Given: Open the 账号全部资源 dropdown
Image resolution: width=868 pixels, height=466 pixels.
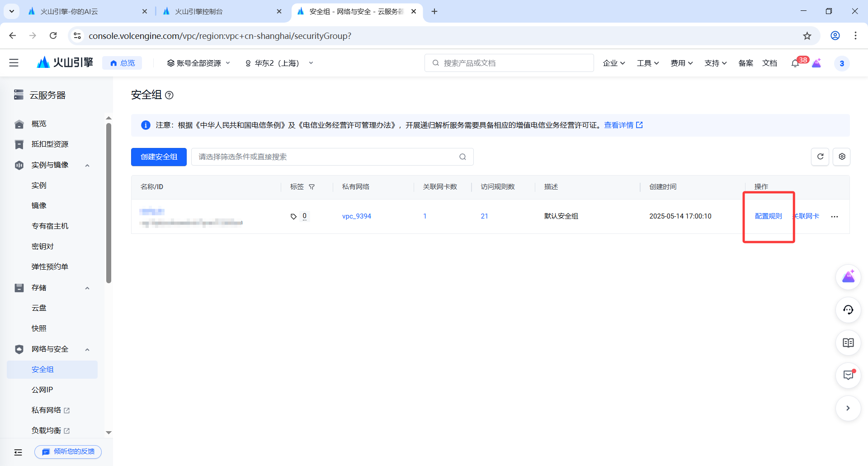Looking at the screenshot, I should coord(198,63).
